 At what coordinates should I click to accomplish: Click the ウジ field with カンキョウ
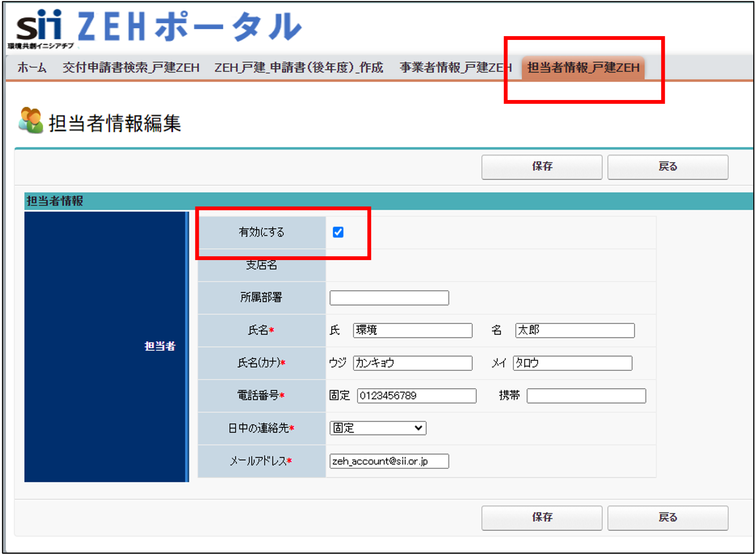[412, 363]
